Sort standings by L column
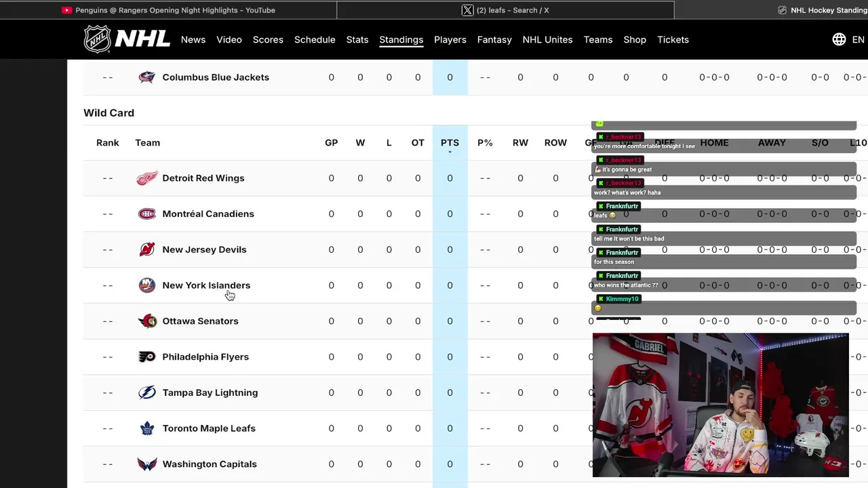Image resolution: width=868 pixels, height=488 pixels. coord(389,143)
